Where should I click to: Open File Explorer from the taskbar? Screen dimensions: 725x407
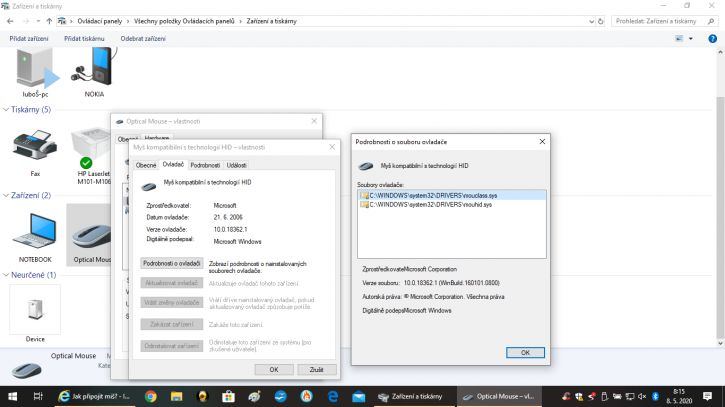coord(176,396)
